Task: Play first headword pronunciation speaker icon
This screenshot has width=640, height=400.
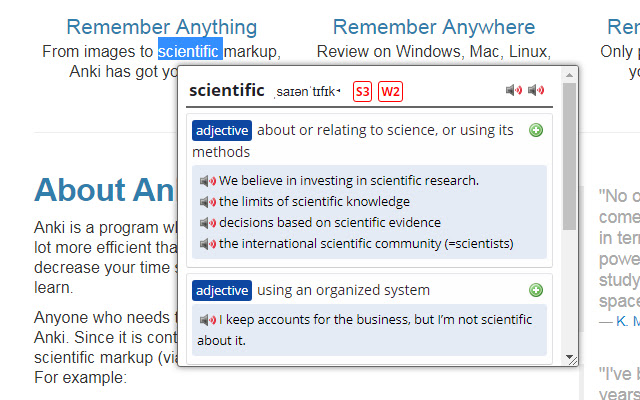Action: click(513, 91)
